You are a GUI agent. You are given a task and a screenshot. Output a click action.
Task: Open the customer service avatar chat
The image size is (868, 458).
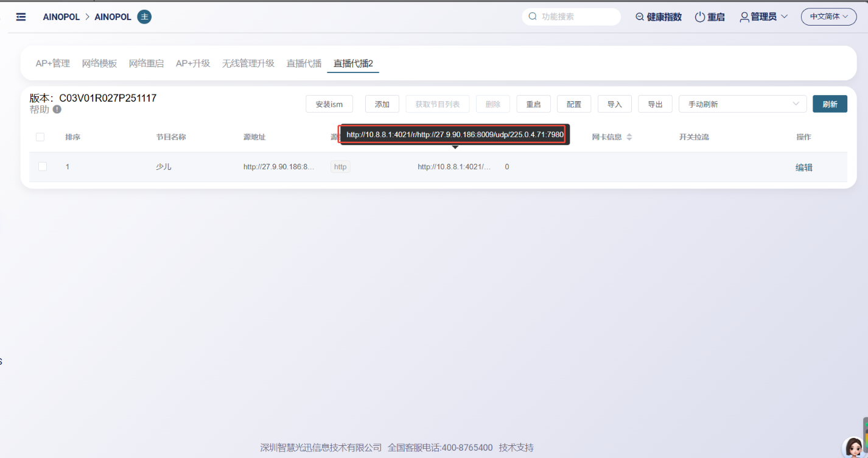854,447
